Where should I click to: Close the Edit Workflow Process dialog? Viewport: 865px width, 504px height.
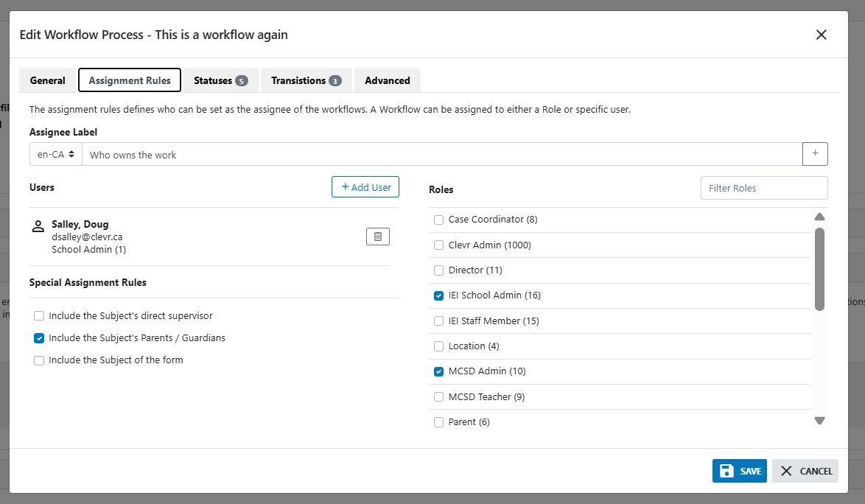pyautogui.click(x=821, y=35)
